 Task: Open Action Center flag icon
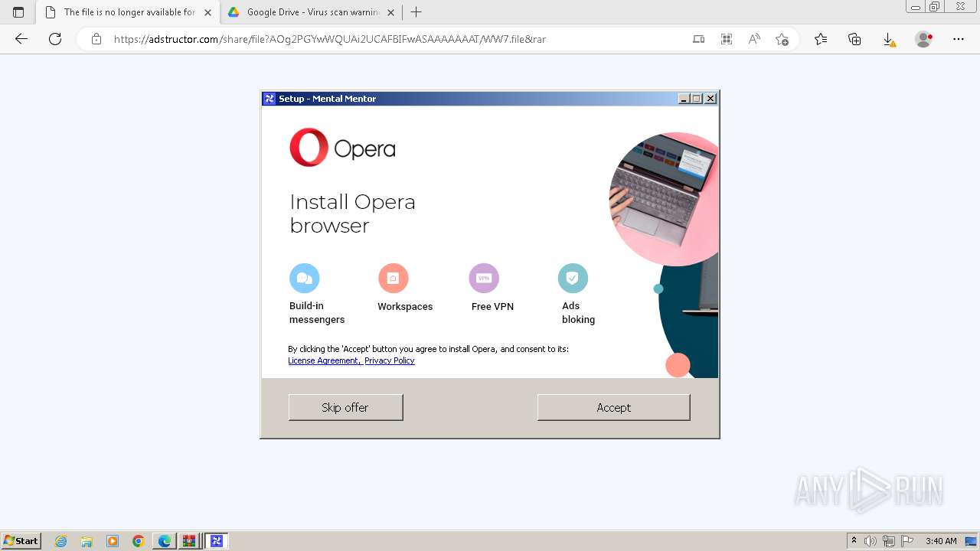[x=907, y=541]
